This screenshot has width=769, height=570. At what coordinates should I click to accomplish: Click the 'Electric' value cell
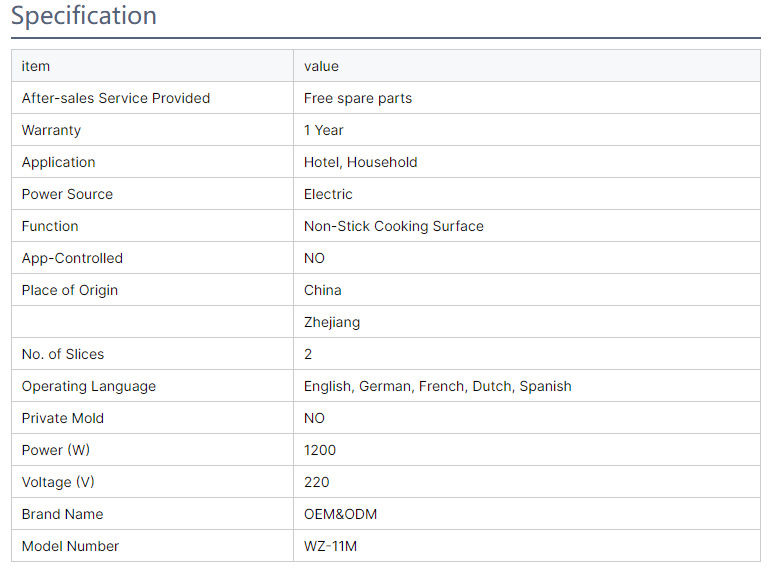(x=328, y=194)
